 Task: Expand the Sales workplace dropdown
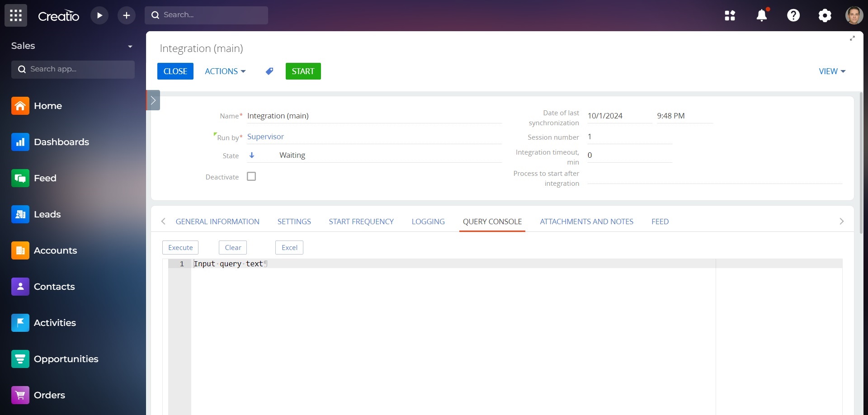pyautogui.click(x=130, y=46)
